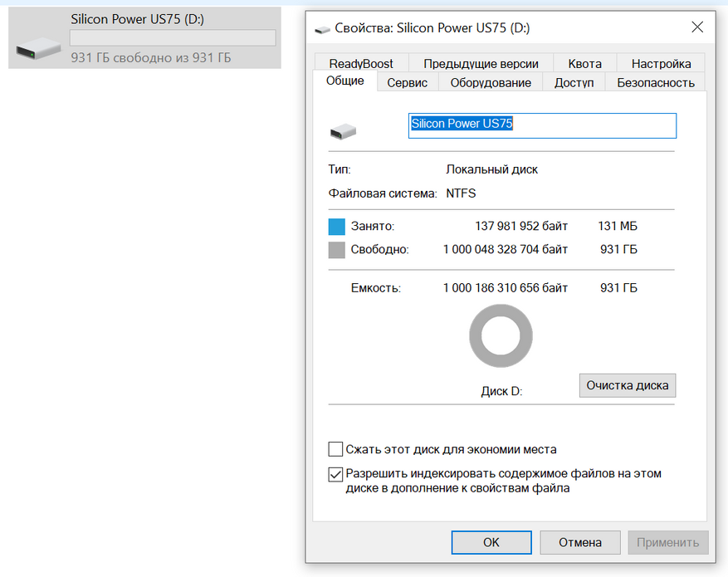The image size is (728, 577).
Task: Confirm with the OK button
Action: tap(491, 542)
